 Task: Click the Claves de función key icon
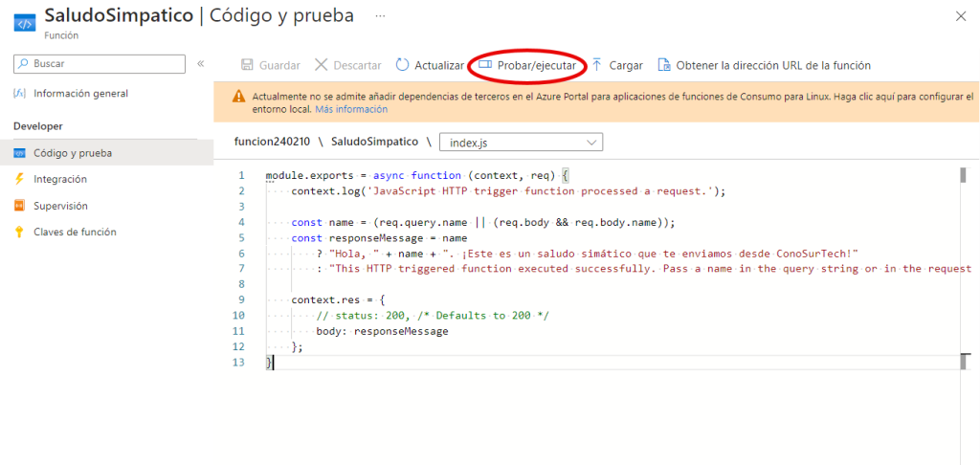tap(19, 232)
